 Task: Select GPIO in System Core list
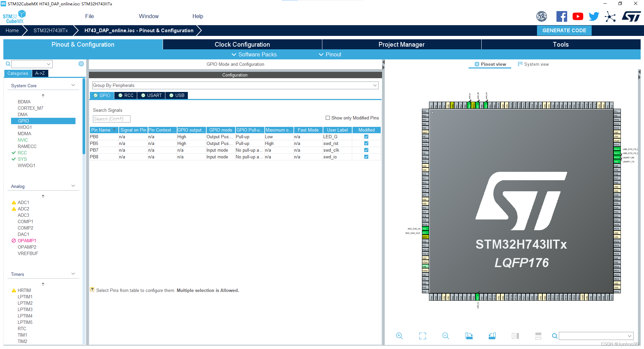43,121
